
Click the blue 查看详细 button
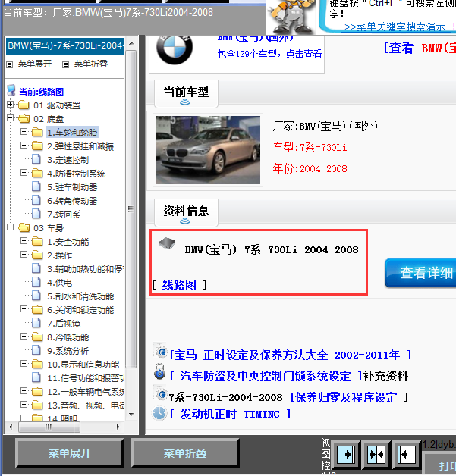420,273
